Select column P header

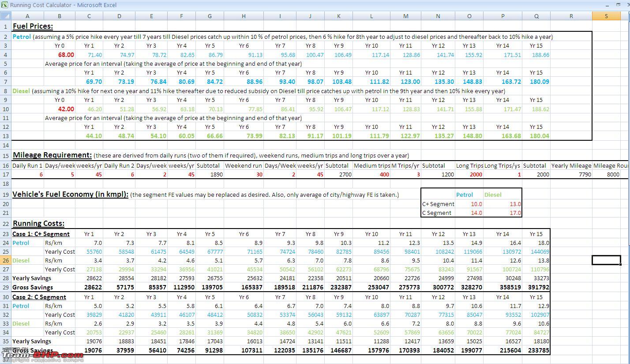coord(502,16)
